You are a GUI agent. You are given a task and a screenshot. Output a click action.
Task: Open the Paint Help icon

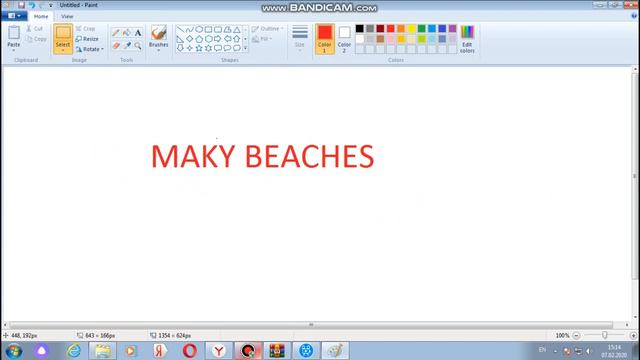634,16
